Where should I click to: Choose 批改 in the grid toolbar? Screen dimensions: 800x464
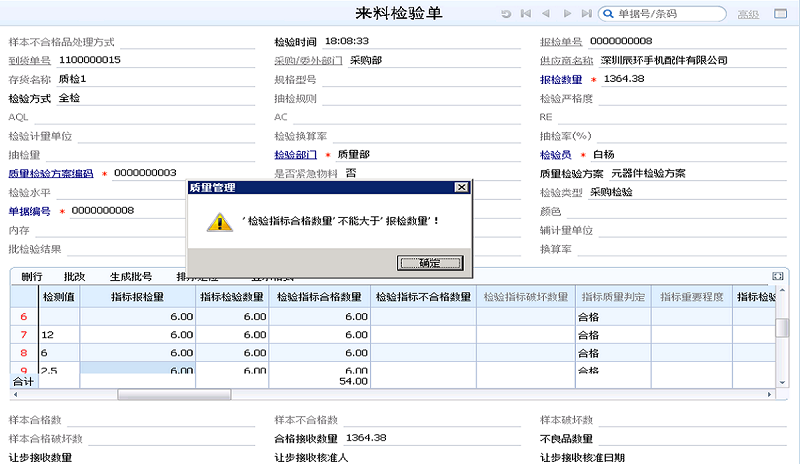74,277
